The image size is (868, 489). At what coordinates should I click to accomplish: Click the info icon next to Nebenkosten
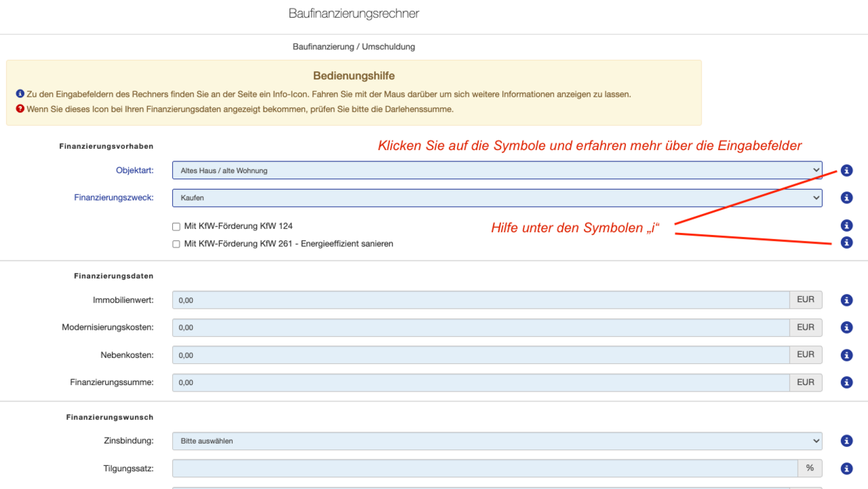pyautogui.click(x=846, y=355)
